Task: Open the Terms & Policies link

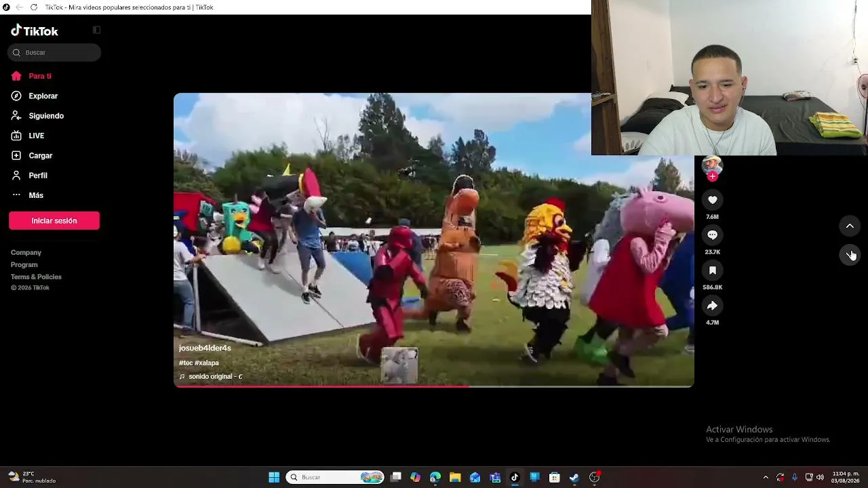Action: point(36,277)
